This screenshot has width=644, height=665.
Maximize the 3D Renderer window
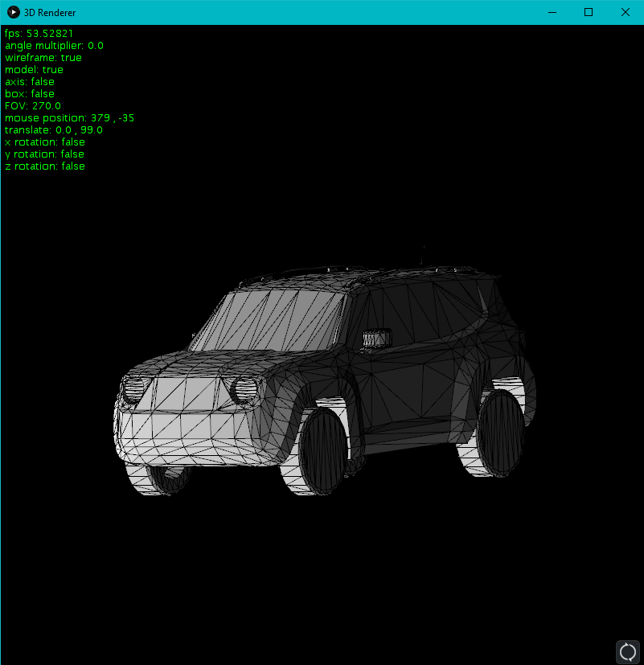tap(589, 12)
